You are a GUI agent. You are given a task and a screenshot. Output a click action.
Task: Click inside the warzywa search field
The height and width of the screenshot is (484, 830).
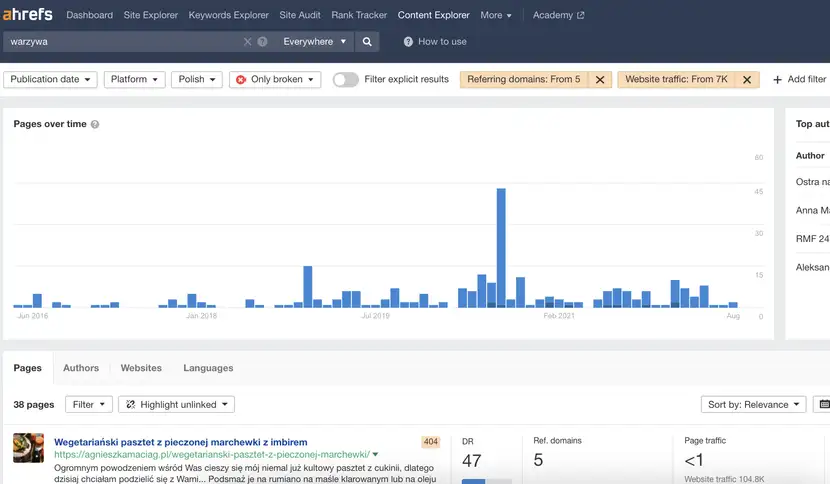[x=124, y=41]
